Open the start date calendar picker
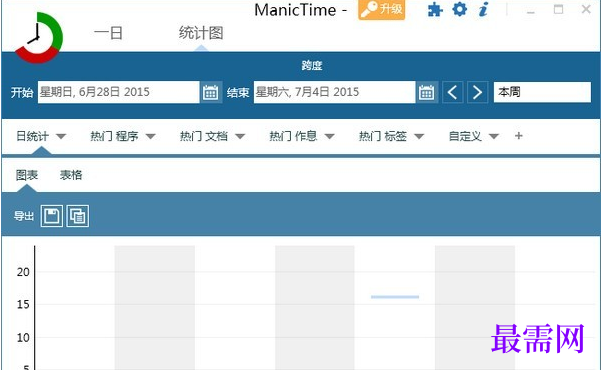This screenshot has width=603, height=370. pyautogui.click(x=211, y=92)
